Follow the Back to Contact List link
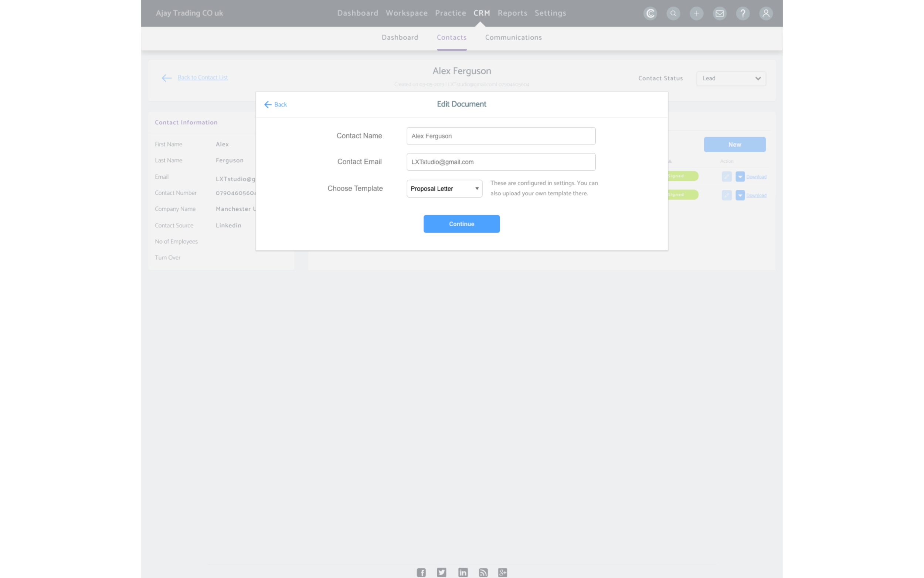This screenshot has width=924, height=578. (203, 77)
